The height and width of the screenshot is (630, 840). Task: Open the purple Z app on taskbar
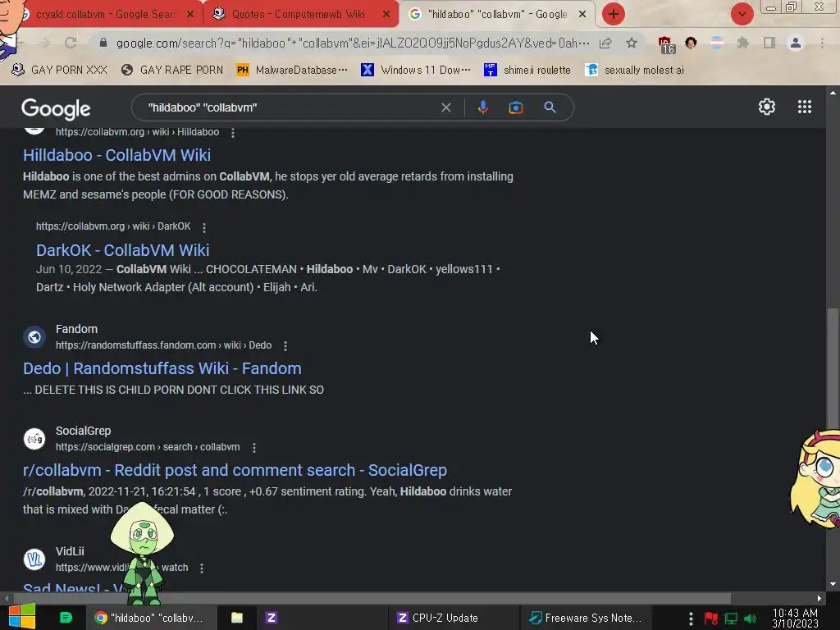click(x=271, y=618)
